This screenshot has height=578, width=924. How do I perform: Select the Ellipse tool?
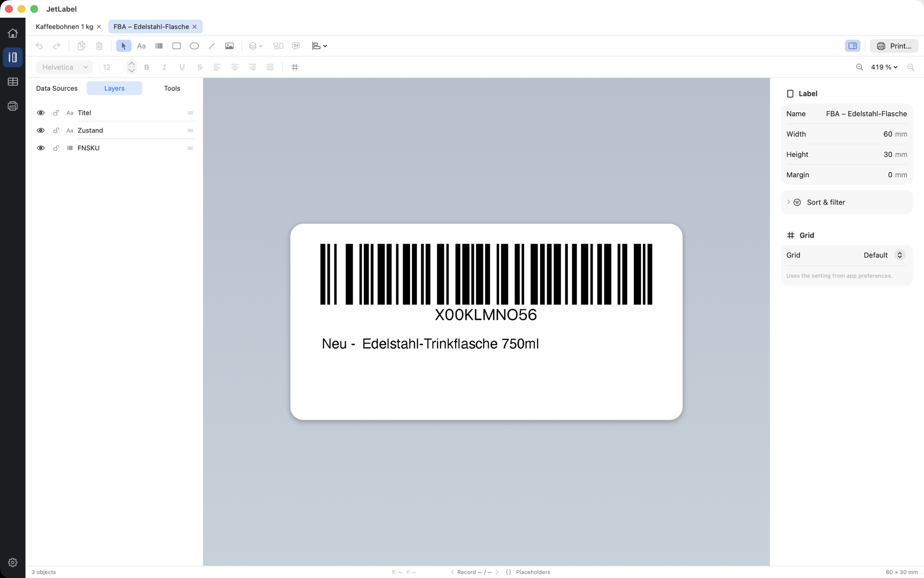[x=194, y=46]
